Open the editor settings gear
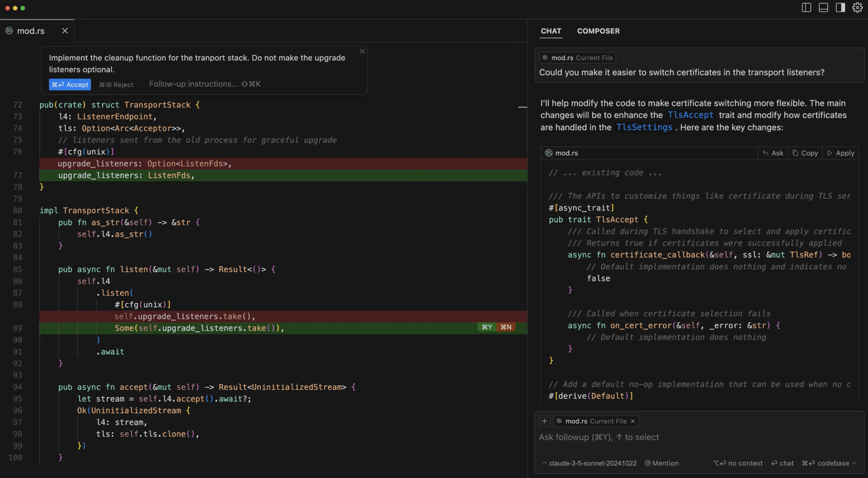The height and width of the screenshot is (478, 868). (857, 7)
